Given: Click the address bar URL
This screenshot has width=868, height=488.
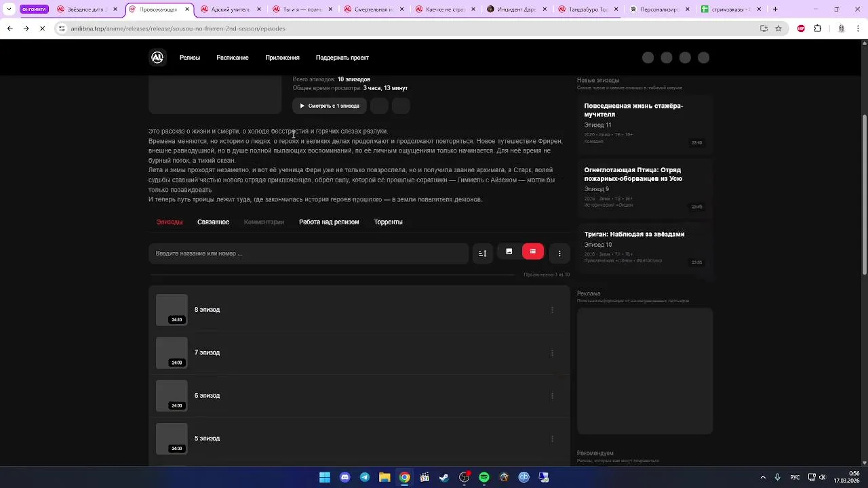Looking at the screenshot, I should pyautogui.click(x=178, y=28).
